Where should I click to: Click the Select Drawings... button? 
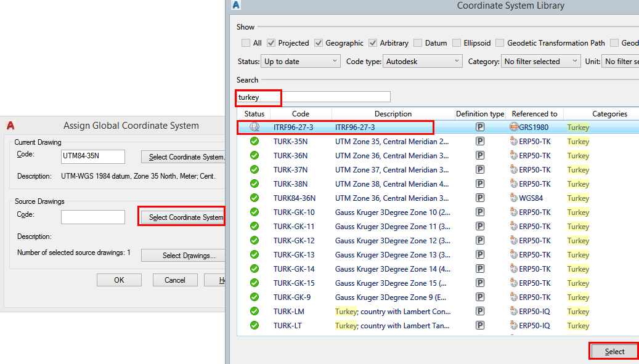[184, 256]
